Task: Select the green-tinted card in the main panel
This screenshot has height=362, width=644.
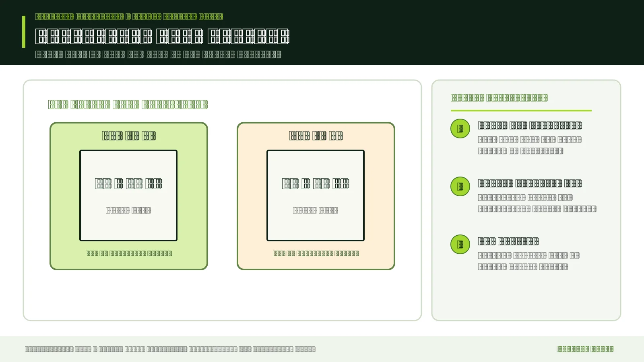Action: point(129,196)
